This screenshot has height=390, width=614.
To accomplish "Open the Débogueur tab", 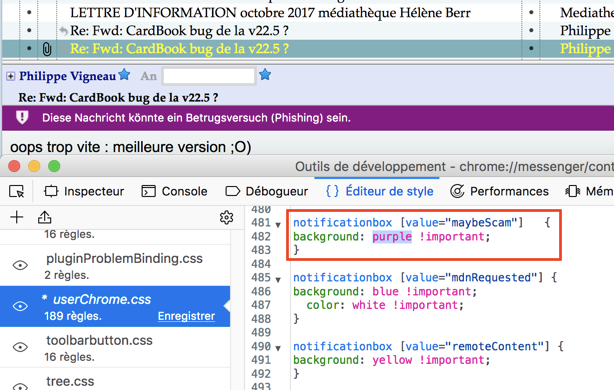I will pos(267,191).
